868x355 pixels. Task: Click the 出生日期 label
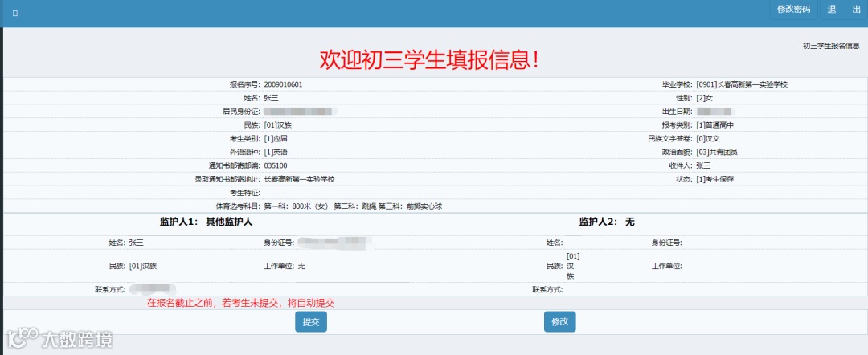[678, 111]
